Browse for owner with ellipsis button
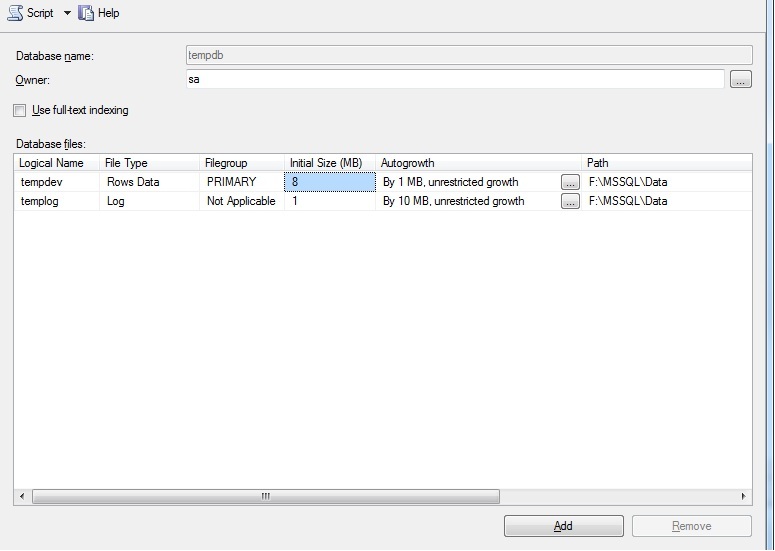Viewport: 775px width, 551px height. pos(740,79)
